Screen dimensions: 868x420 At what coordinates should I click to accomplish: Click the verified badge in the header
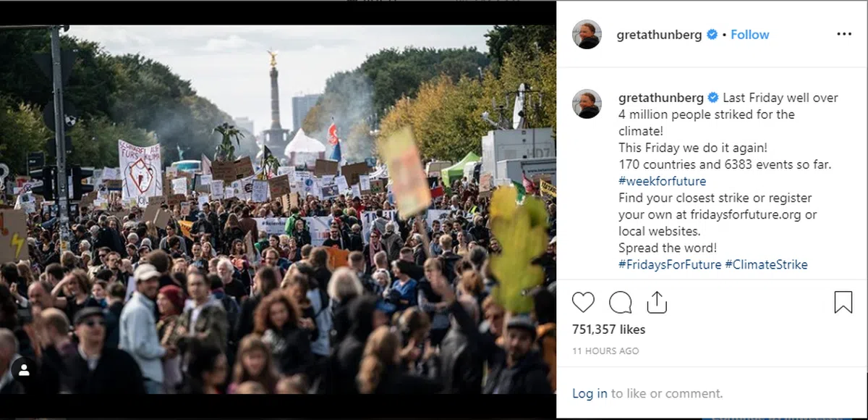point(712,35)
